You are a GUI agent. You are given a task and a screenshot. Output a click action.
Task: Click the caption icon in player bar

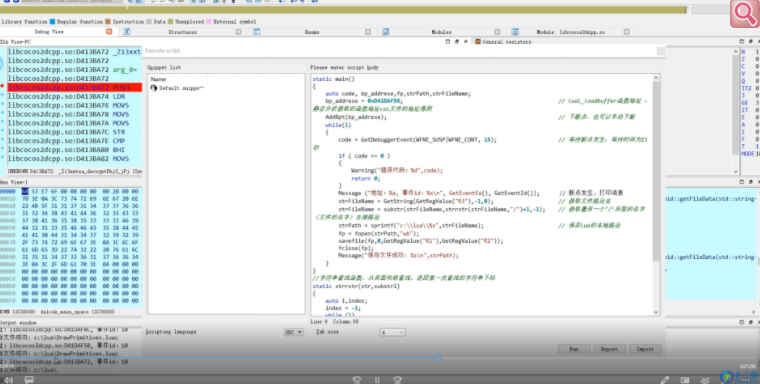click(x=685, y=380)
